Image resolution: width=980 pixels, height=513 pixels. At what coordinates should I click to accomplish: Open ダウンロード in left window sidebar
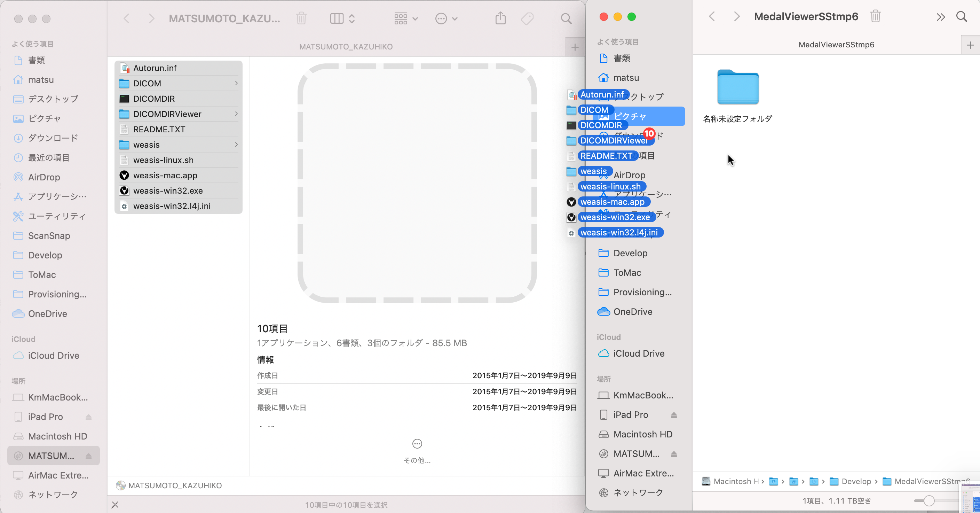(54, 138)
